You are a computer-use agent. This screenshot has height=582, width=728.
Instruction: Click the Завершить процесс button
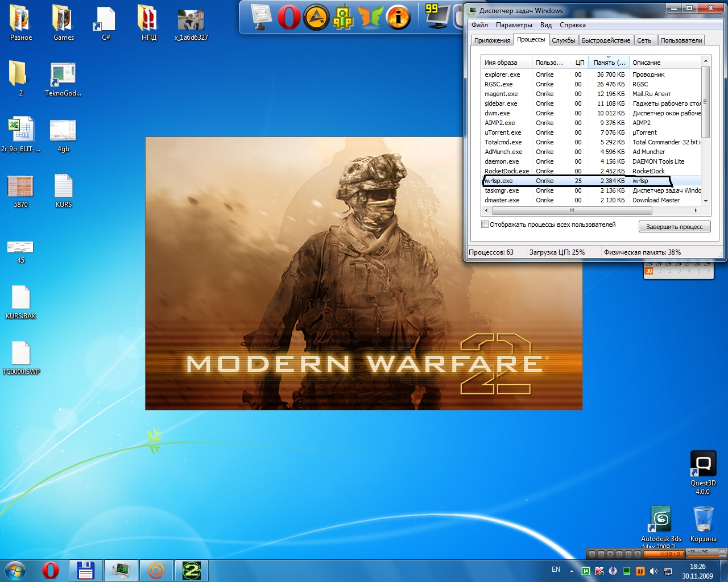674,227
